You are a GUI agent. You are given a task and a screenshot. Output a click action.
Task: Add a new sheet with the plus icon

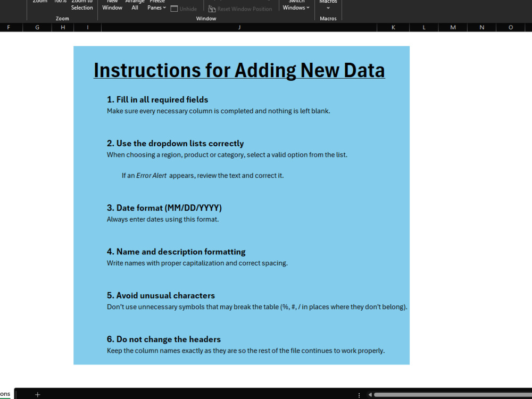point(38,395)
